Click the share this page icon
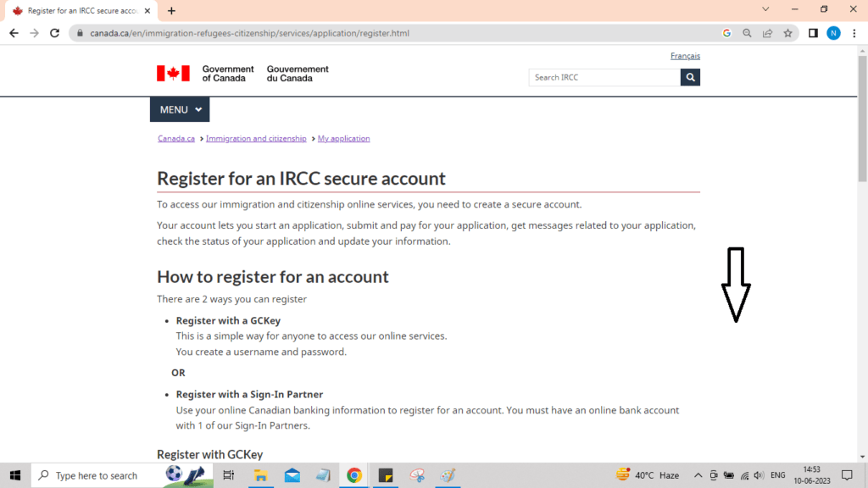Viewport: 868px width, 488px height. [x=767, y=33]
